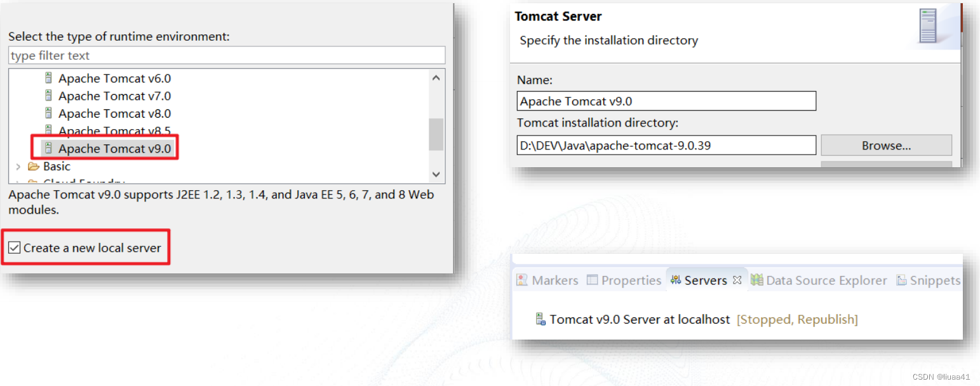Select the Basic tree item label

click(57, 167)
